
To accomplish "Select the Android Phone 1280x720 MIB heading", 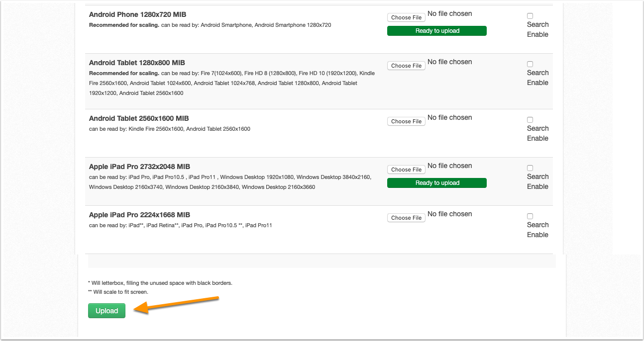I will [x=138, y=14].
